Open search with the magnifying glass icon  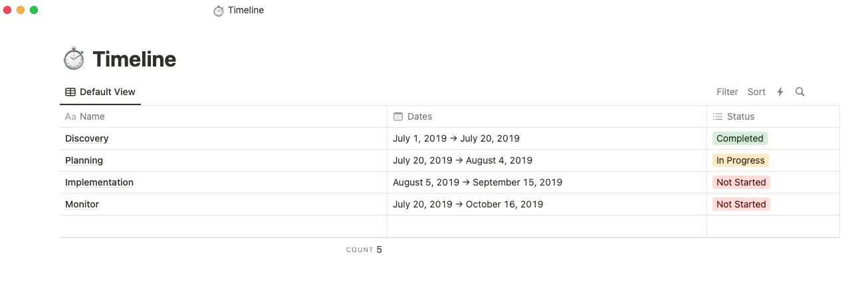(800, 92)
